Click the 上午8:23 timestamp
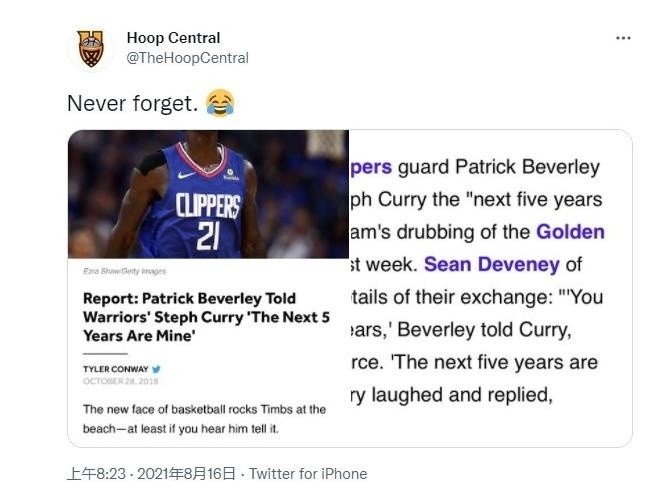The height and width of the screenshot is (492, 647). (94, 473)
